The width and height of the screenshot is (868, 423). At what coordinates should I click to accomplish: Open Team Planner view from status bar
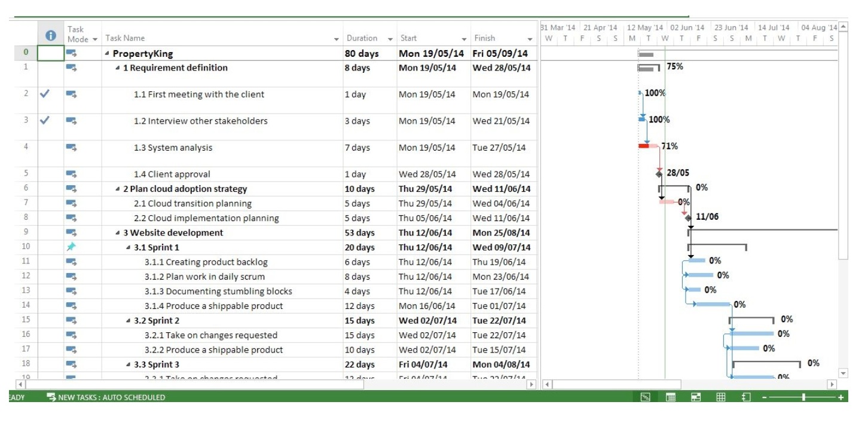pyautogui.click(x=696, y=397)
